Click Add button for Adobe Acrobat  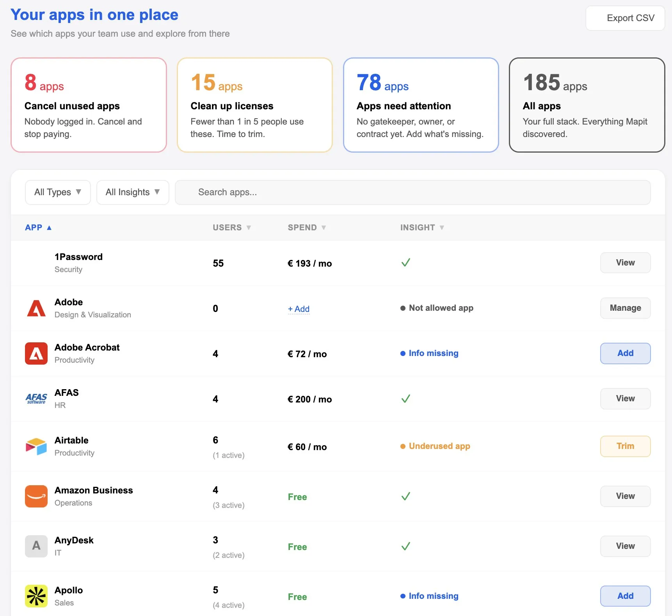click(625, 353)
